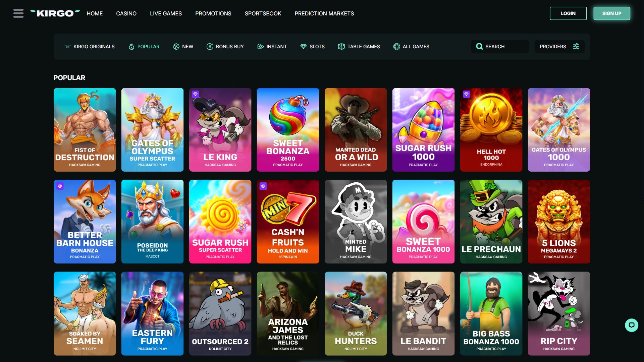Open Sugar Rush 1000 game tile
The height and width of the screenshot is (362, 644).
423,130
